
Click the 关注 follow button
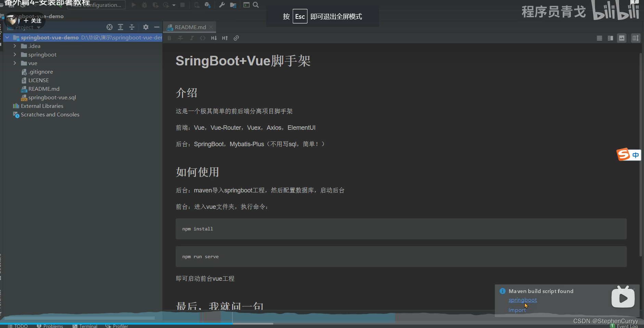click(x=33, y=21)
